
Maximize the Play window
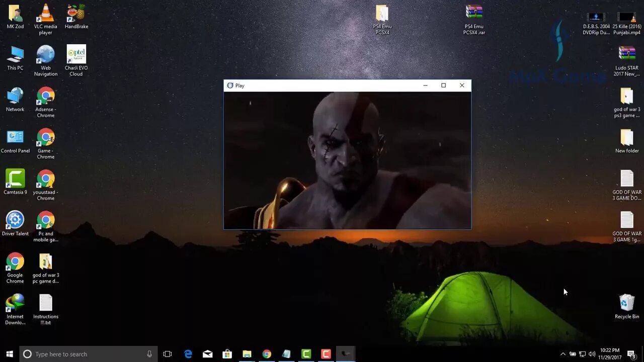point(443,85)
